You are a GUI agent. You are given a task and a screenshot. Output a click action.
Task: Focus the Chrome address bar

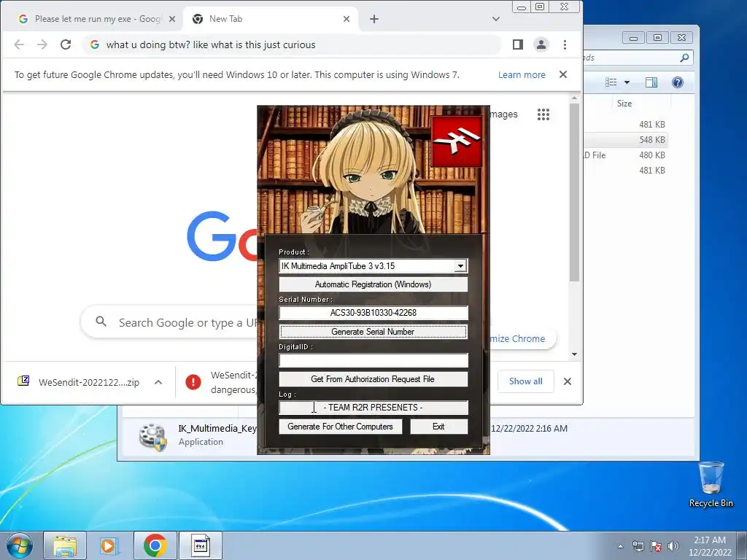[x=293, y=44]
